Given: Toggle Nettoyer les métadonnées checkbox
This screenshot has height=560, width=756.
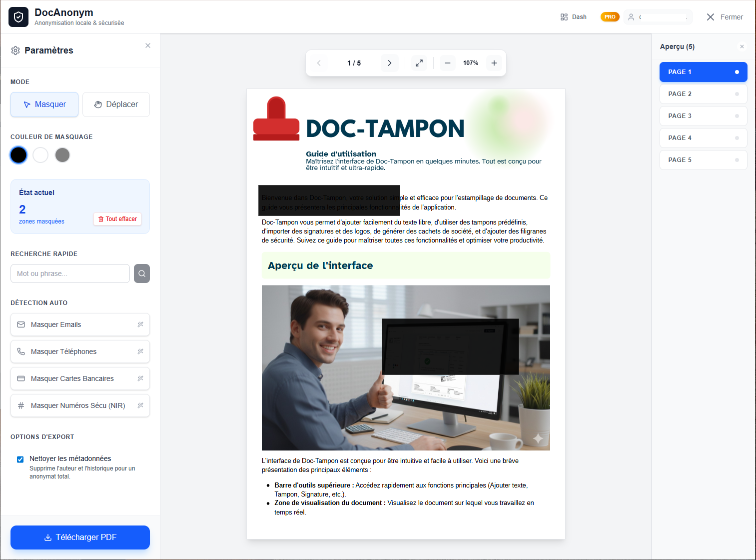Looking at the screenshot, I should (x=20, y=459).
